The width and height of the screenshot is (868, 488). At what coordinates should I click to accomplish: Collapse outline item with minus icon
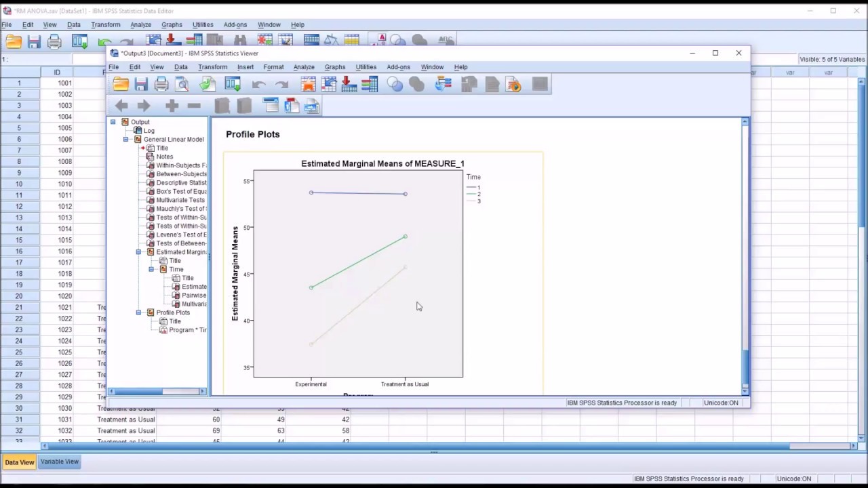[x=194, y=106]
